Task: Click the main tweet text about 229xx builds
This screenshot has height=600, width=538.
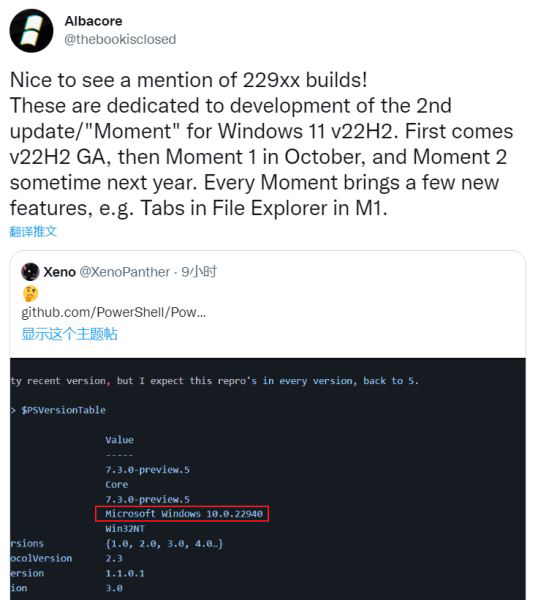Action: (261, 144)
